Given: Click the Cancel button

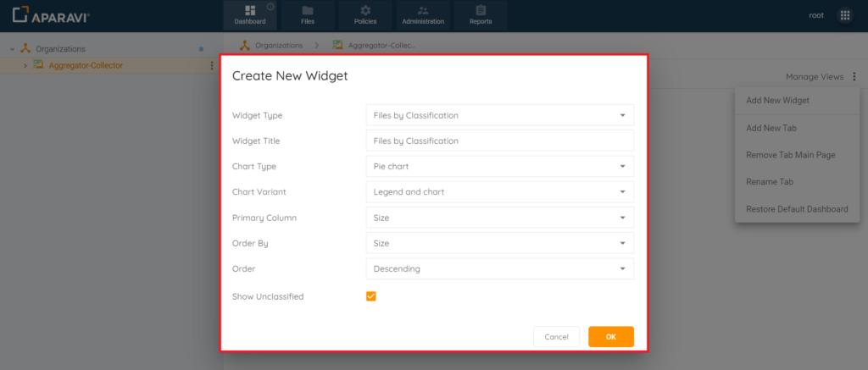Looking at the screenshot, I should point(556,337).
